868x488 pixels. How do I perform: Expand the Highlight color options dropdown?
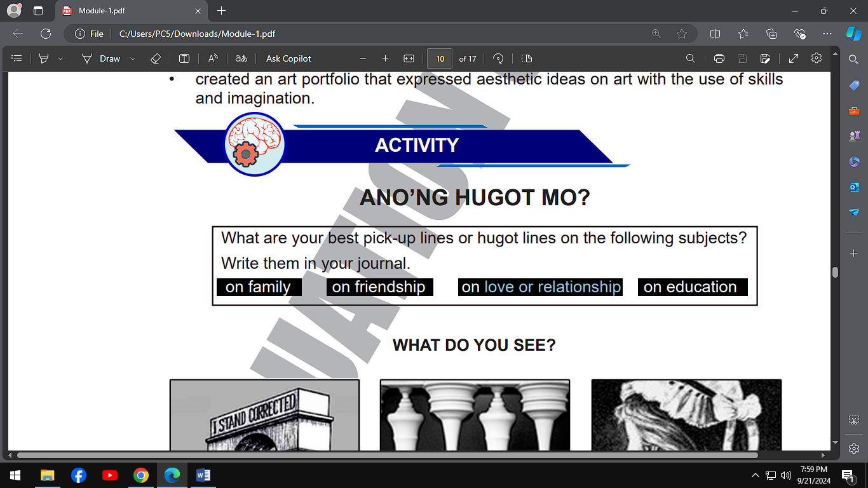[60, 58]
